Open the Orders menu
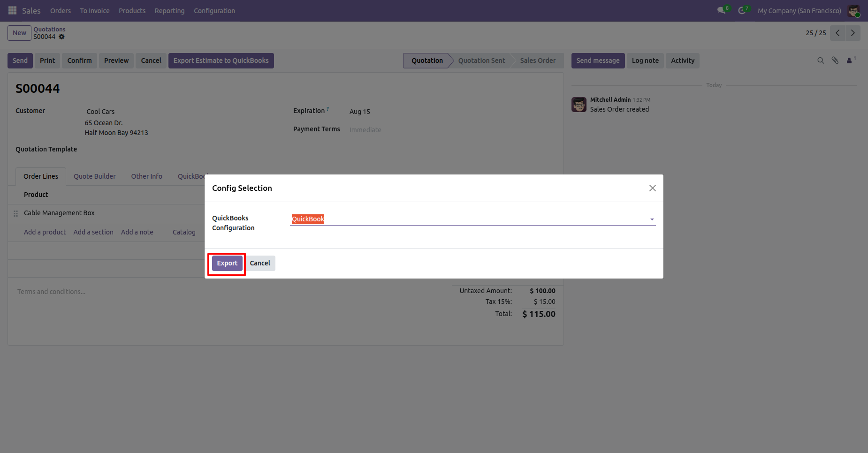This screenshot has width=868, height=453. pos(61,11)
